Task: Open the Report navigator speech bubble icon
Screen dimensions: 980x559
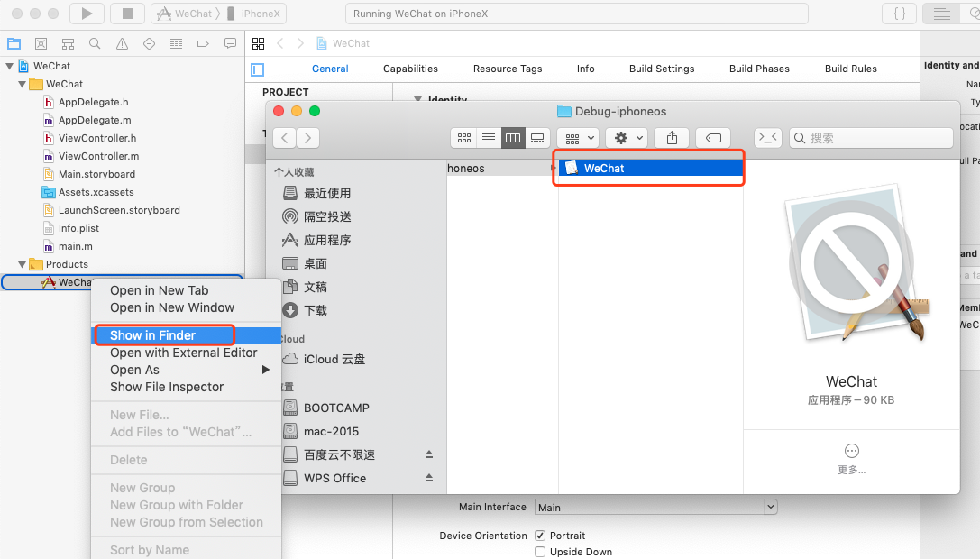Action: point(230,43)
